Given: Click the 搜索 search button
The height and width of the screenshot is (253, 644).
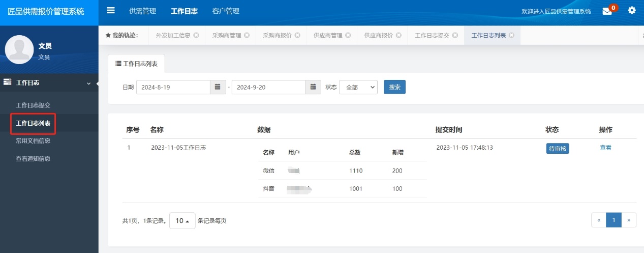Looking at the screenshot, I should [394, 87].
